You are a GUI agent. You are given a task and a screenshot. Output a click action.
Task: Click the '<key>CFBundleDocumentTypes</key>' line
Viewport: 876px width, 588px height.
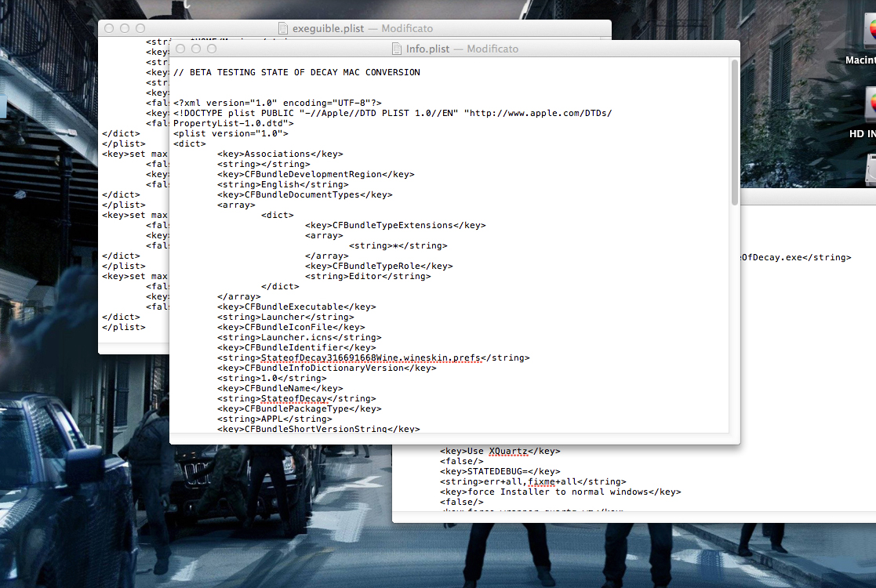coord(305,195)
